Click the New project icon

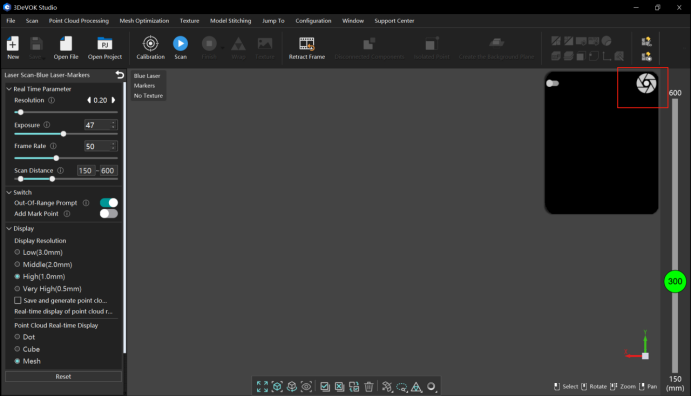pyautogui.click(x=13, y=48)
